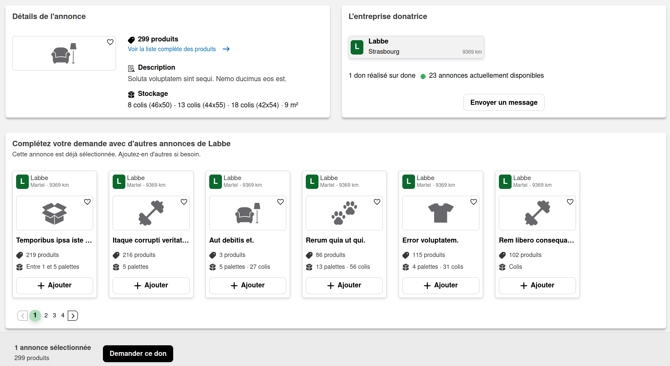670x366 pixels.
Task: Add the Itaque corrupti veritat listing
Action: pos(151,285)
